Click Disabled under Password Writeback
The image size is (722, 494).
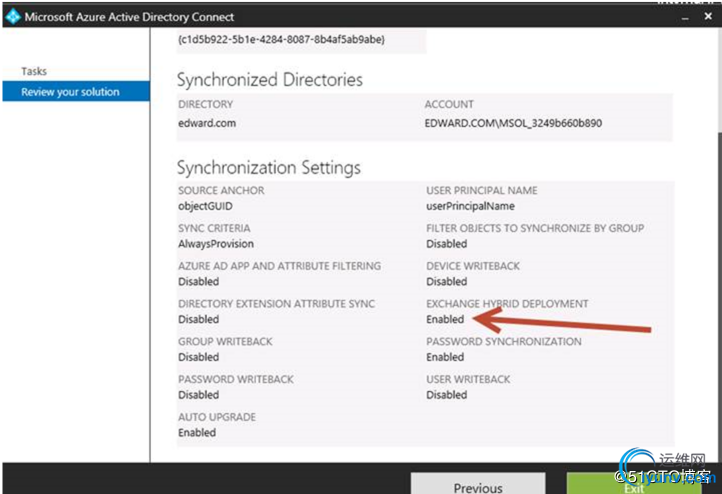pos(198,395)
